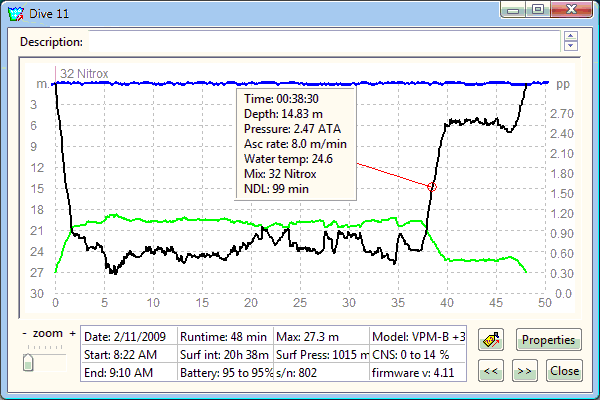Maximize the Dive 11 window

click(x=538, y=10)
